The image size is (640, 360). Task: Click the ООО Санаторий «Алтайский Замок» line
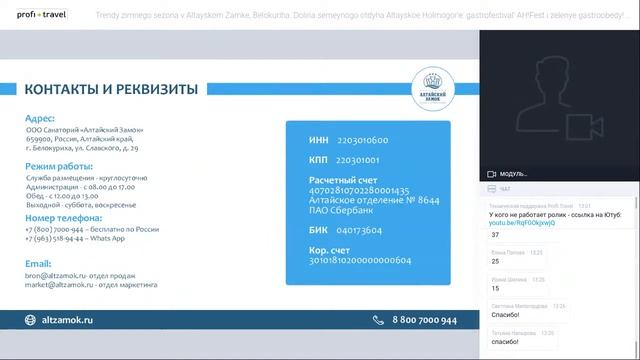point(84,130)
